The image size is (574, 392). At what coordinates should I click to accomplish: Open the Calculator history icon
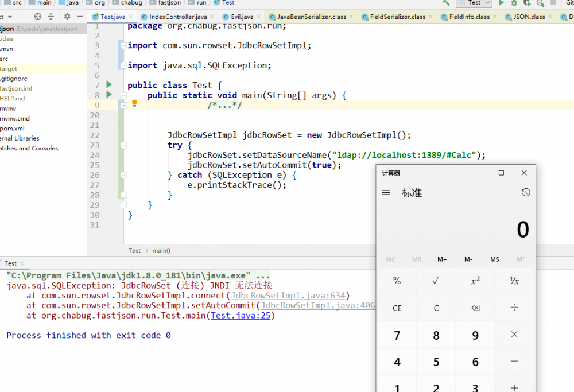point(526,192)
